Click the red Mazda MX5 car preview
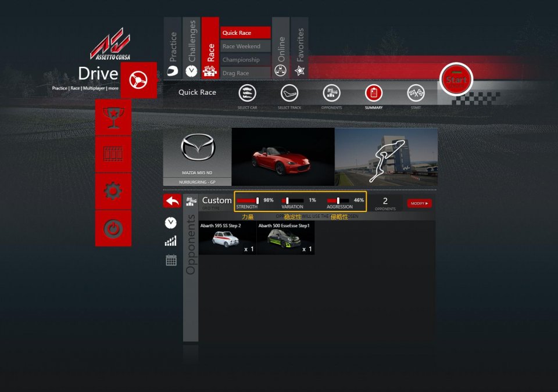 tap(283, 157)
